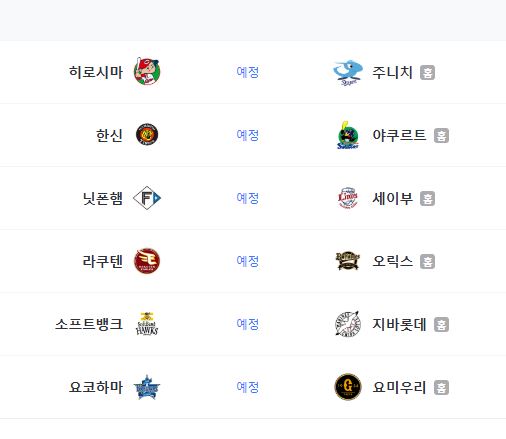Click the 요미우리 team name
This screenshot has height=439, width=506.
pos(399,387)
